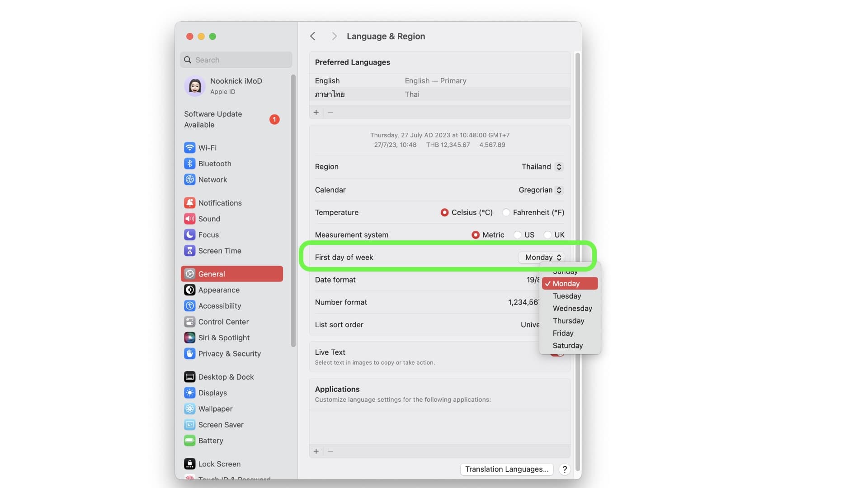Open Wi-Fi settings icon in sidebar

click(x=189, y=148)
